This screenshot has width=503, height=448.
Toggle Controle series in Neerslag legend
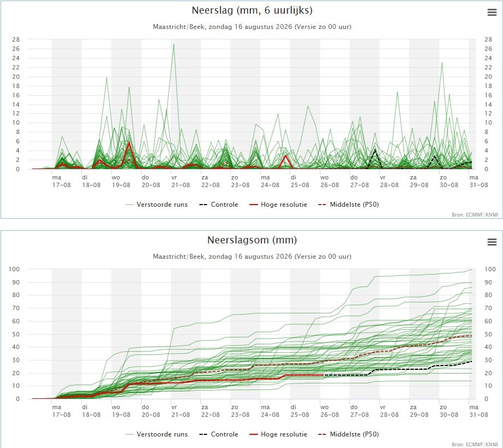[x=219, y=205]
